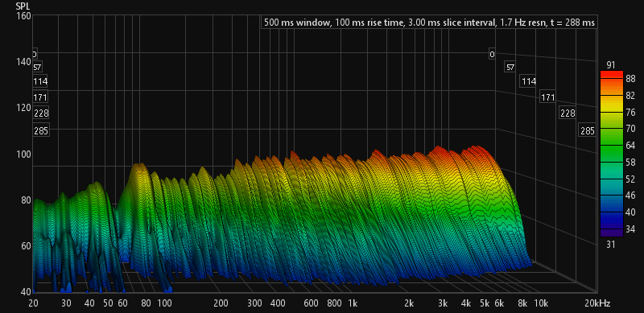
Task: Select the 114 ms label on right time axis
Action: pyautogui.click(x=529, y=81)
